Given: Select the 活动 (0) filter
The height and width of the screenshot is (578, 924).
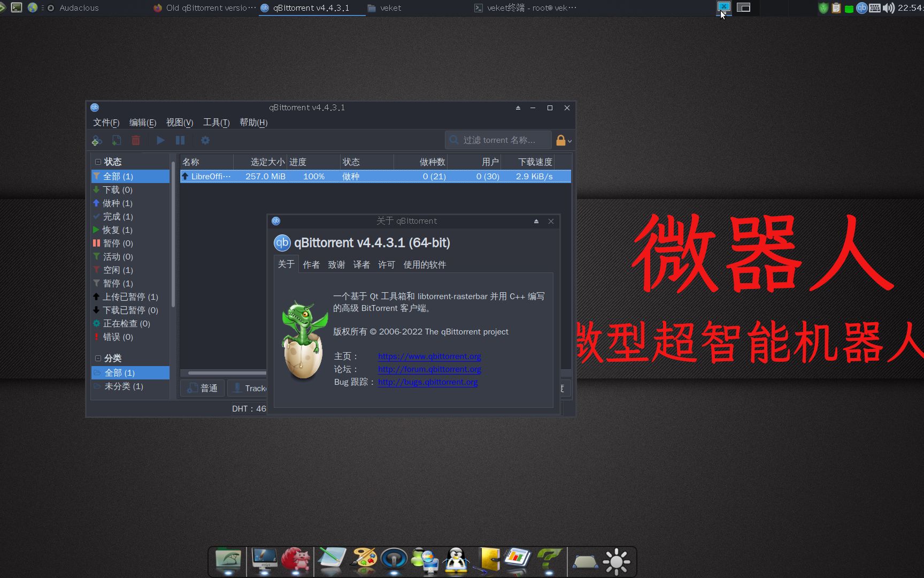Looking at the screenshot, I should click(x=130, y=256).
